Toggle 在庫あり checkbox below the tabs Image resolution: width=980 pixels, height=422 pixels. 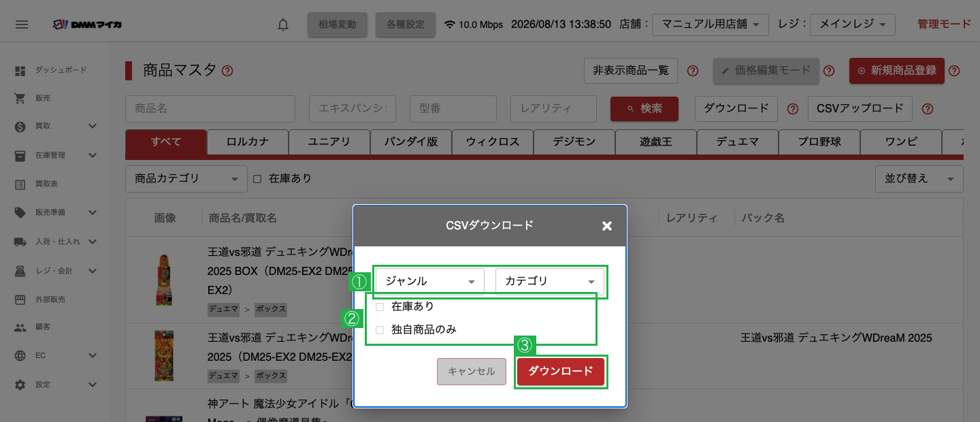[257, 179]
